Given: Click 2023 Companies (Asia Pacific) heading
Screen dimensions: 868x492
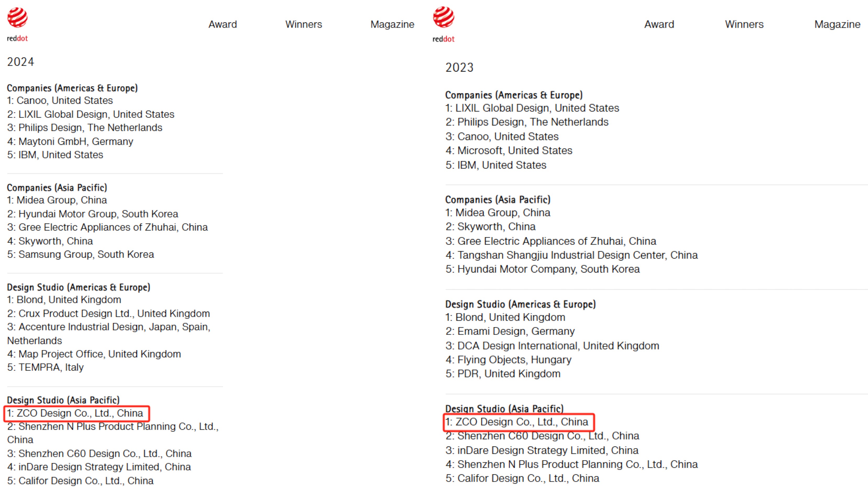Looking at the screenshot, I should (x=497, y=200).
